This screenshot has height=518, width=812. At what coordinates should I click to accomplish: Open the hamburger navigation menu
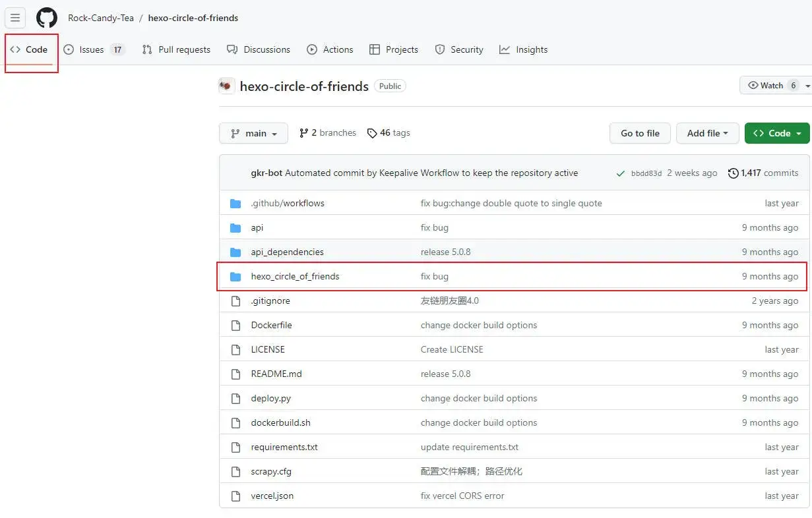pyautogui.click(x=15, y=18)
